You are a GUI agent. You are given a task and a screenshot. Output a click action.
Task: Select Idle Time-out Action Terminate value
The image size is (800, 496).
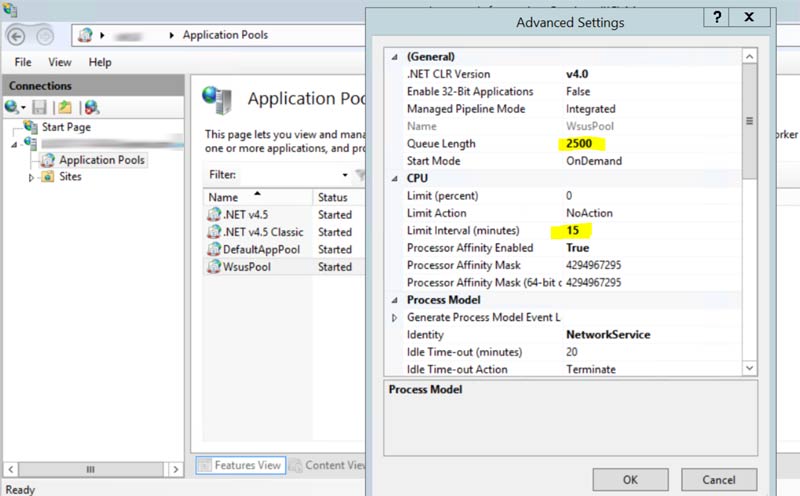pos(591,369)
